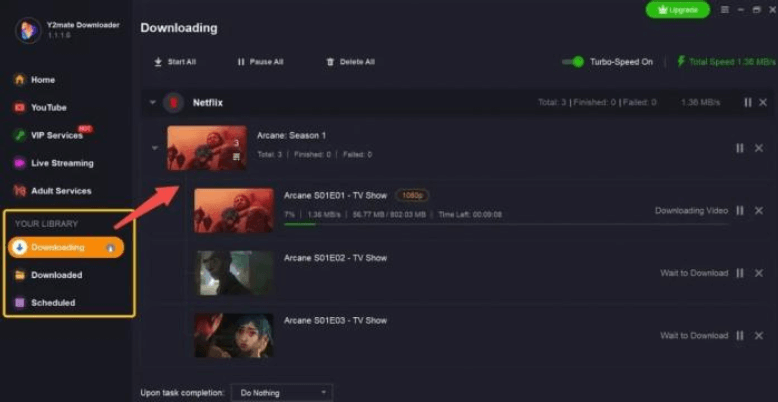Click the Home house icon
The width and height of the screenshot is (778, 402).
point(20,79)
